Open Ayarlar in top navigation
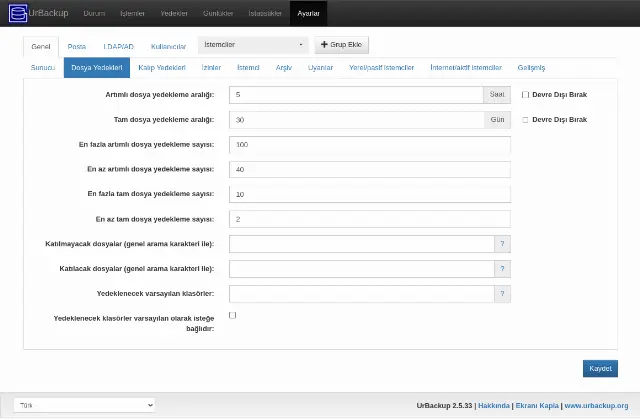 tap(309, 13)
